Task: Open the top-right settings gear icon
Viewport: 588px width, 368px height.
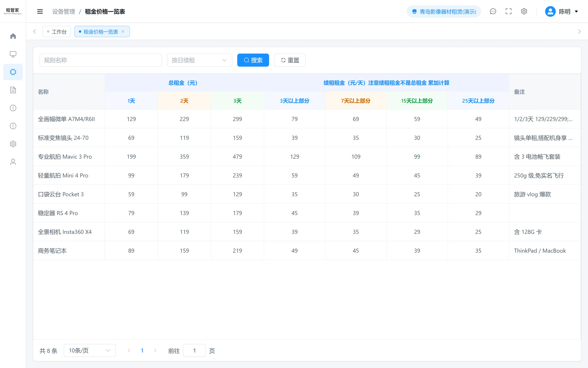Action: point(524,11)
